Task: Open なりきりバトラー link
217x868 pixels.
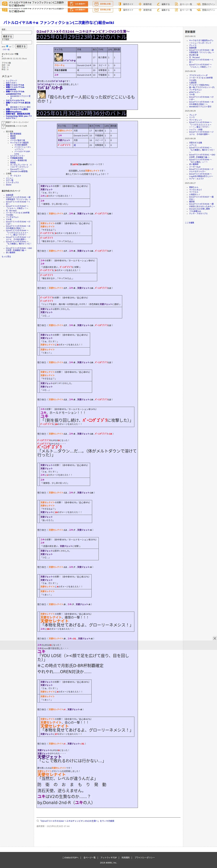Action: [17, 156]
